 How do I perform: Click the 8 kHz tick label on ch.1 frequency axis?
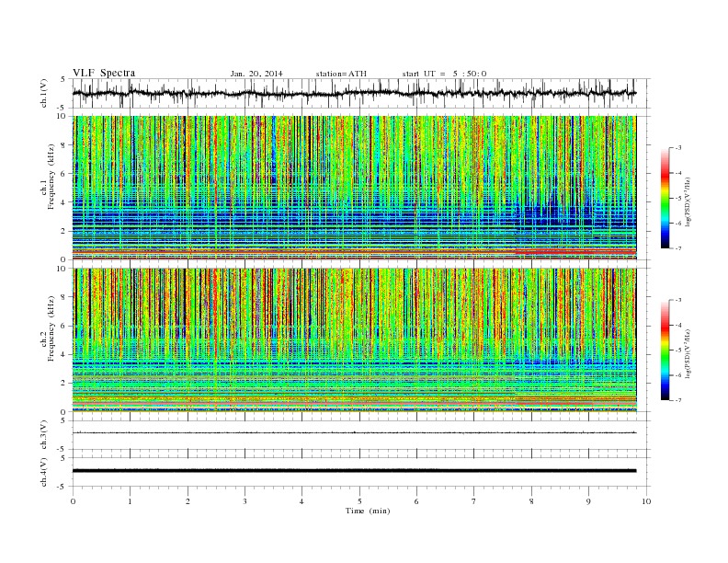(x=64, y=145)
